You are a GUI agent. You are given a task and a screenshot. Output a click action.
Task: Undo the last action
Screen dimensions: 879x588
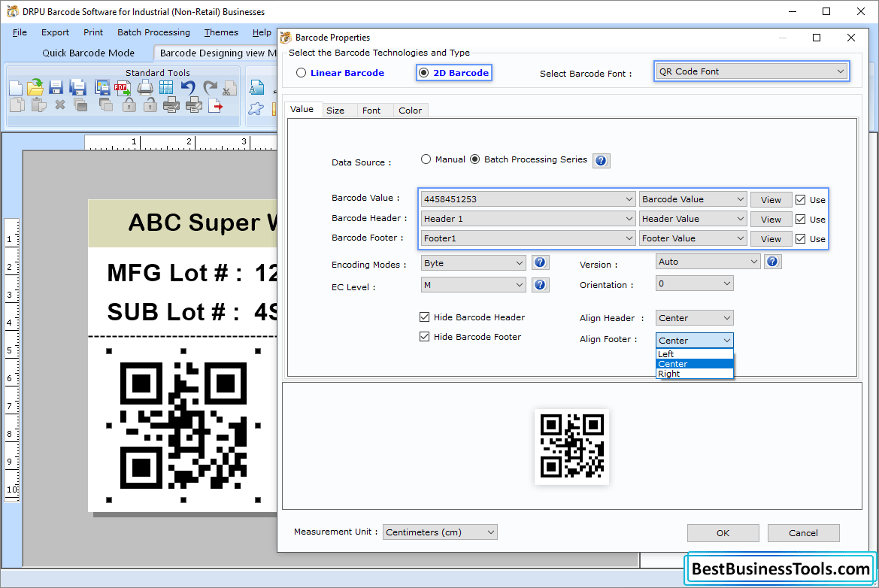[186, 86]
